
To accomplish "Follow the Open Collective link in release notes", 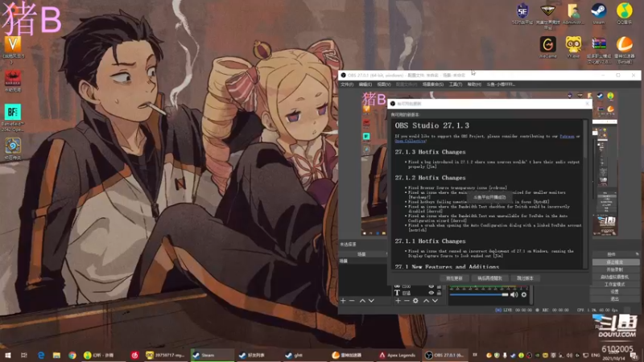I will [411, 141].
